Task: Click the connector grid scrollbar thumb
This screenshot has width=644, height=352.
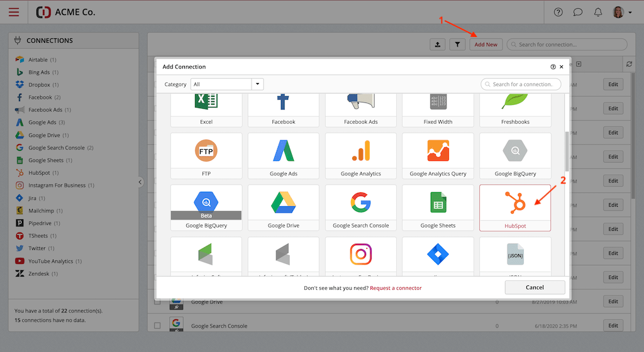Action: 567,151
